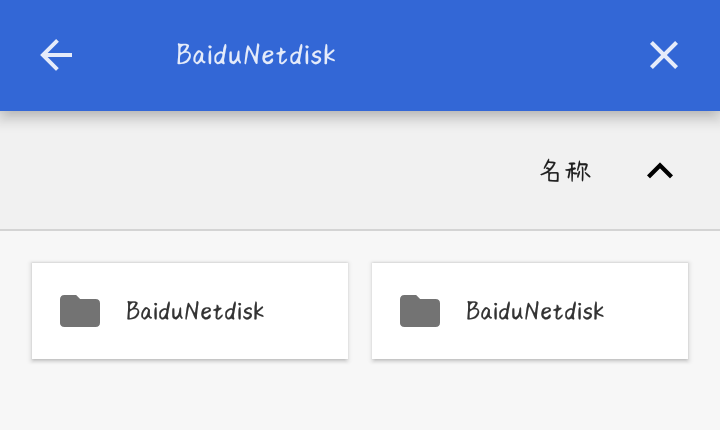The height and width of the screenshot is (430, 720).
Task: Click empty area below the folder cards
Action: click(360, 395)
